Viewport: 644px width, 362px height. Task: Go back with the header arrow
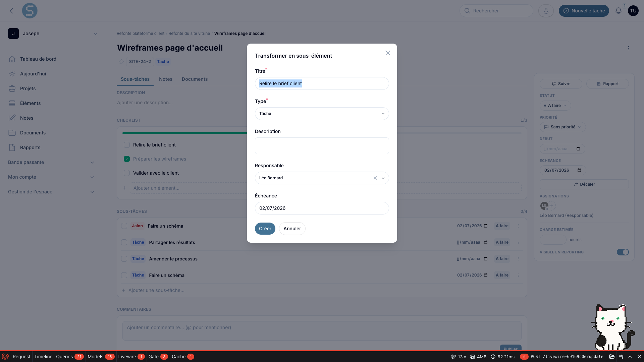pos(12,11)
